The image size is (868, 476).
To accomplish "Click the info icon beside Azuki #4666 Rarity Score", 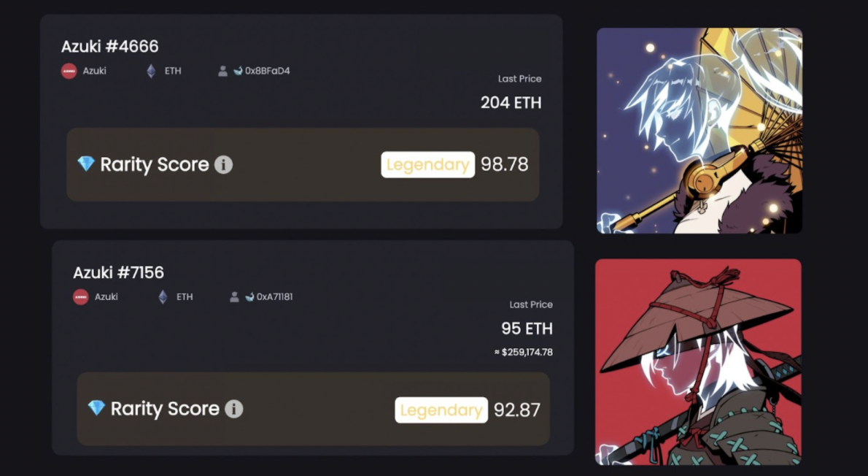I will (223, 164).
